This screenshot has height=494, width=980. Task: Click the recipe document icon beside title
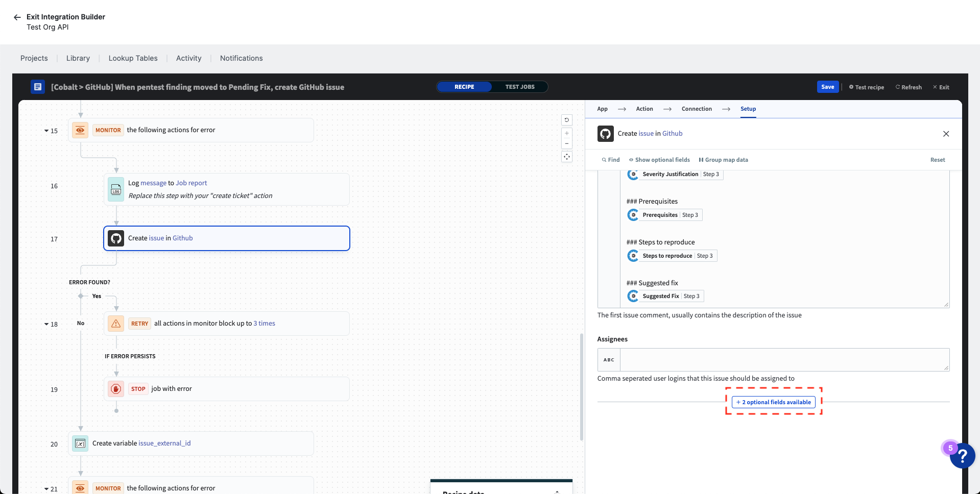(x=37, y=87)
